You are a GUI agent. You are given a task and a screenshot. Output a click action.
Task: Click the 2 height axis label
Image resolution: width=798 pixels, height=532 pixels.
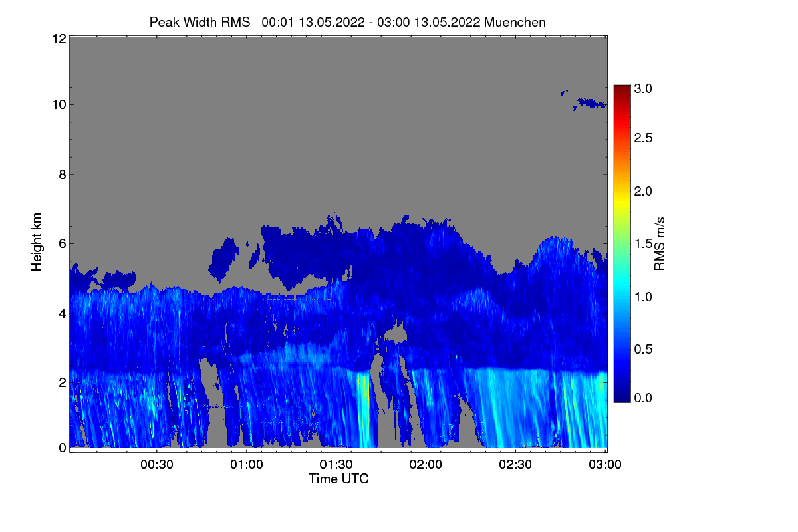point(61,382)
